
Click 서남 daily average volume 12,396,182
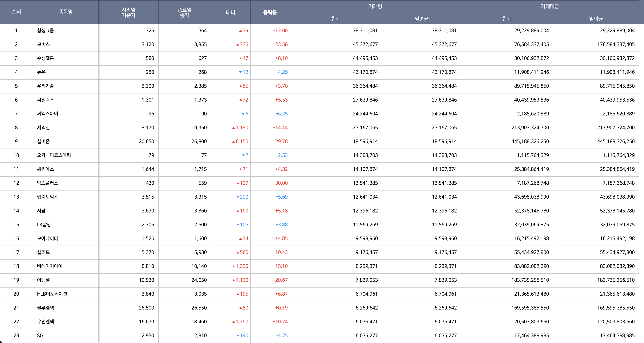point(444,211)
